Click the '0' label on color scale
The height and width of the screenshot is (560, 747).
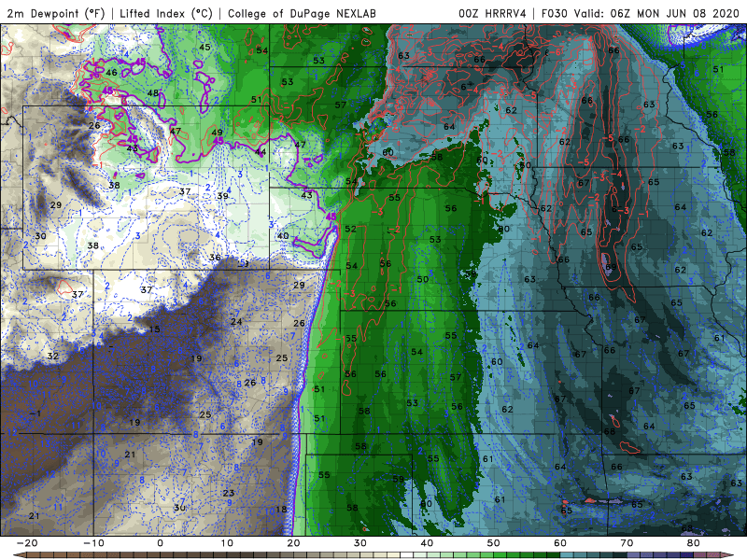pos(160,543)
